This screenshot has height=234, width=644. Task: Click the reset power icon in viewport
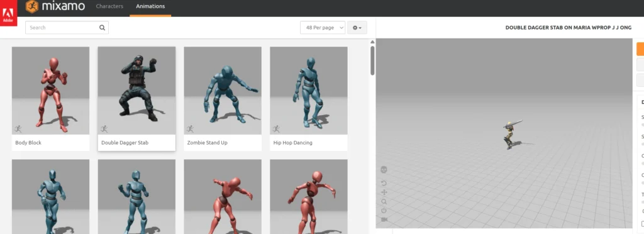(384, 211)
